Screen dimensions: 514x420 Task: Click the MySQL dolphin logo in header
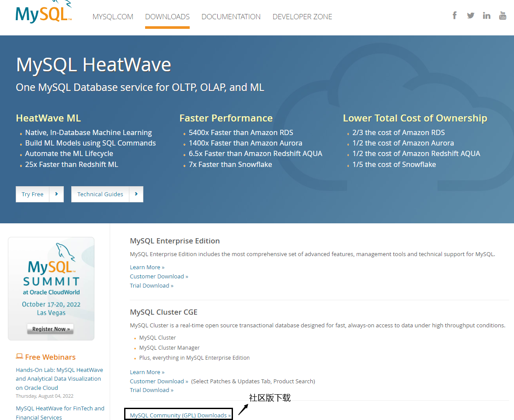[44, 12]
